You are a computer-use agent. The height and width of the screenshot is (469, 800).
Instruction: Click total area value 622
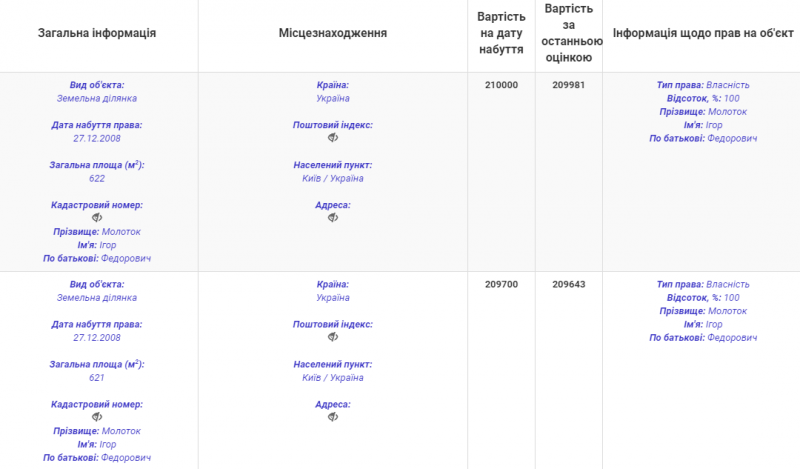click(x=97, y=178)
